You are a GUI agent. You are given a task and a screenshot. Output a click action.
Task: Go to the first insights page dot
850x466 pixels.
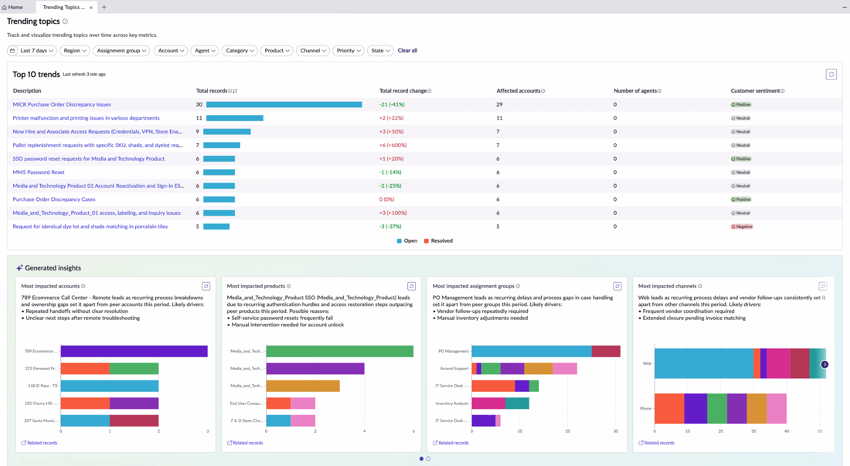421,458
